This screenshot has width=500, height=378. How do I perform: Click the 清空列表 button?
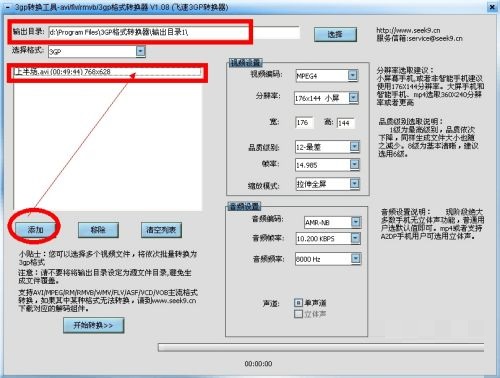click(161, 230)
